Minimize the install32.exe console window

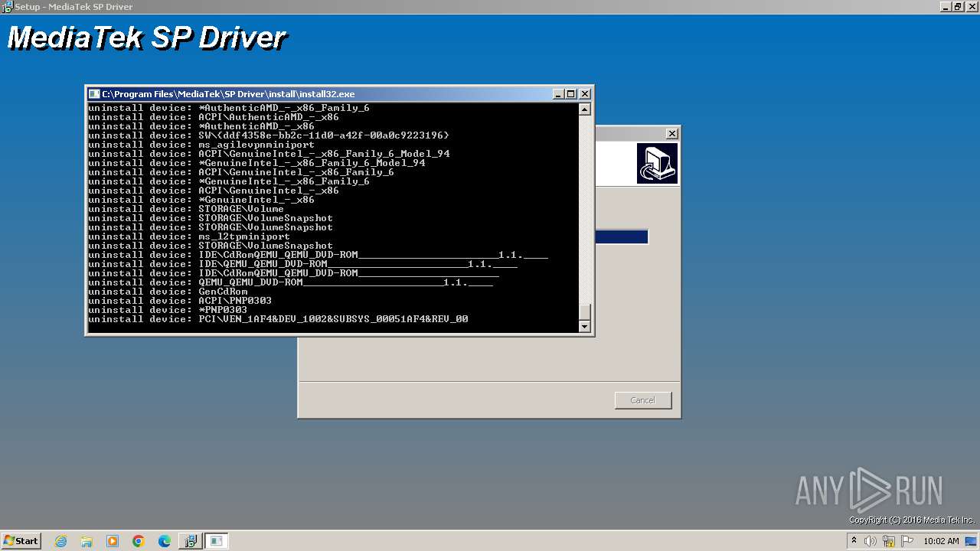(x=558, y=93)
